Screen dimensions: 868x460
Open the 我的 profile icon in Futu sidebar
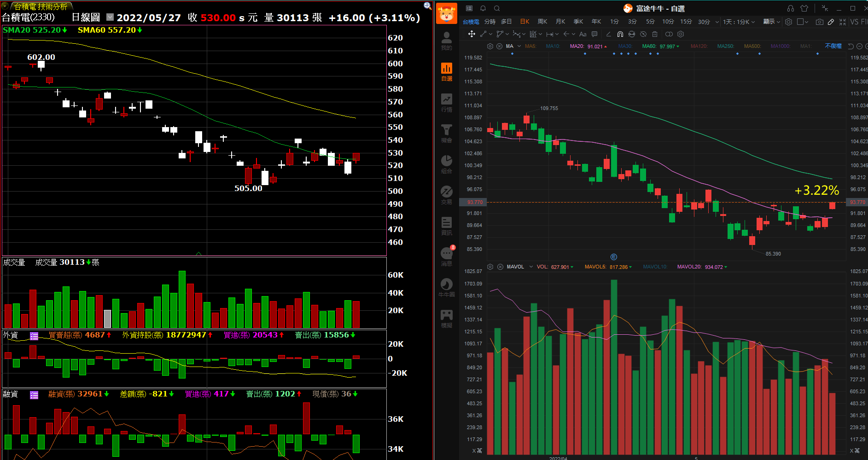point(446,41)
